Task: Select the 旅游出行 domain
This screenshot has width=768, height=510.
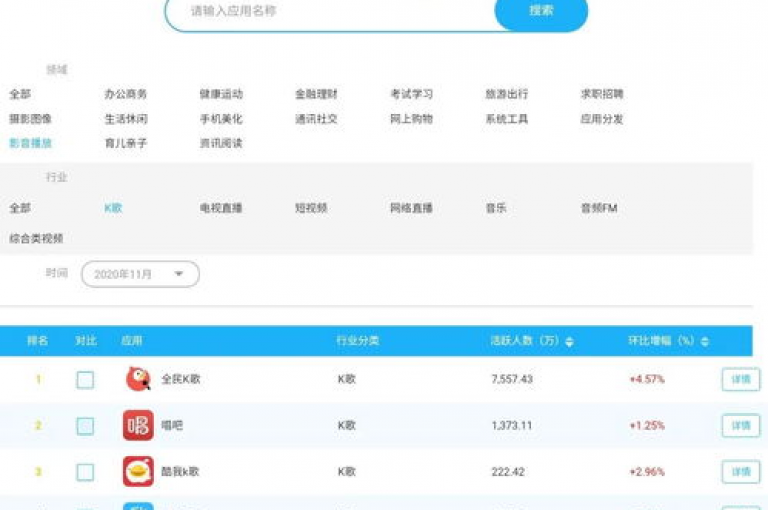Action: tap(507, 94)
